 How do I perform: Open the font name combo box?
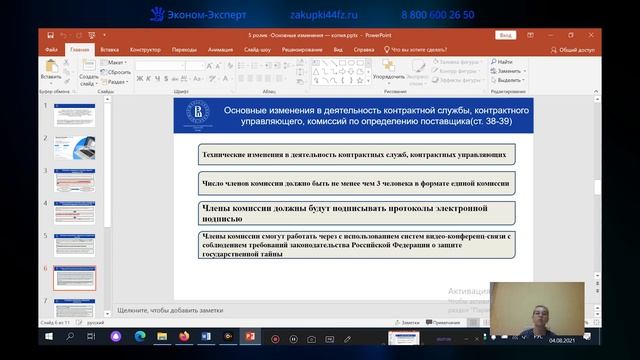(160, 66)
